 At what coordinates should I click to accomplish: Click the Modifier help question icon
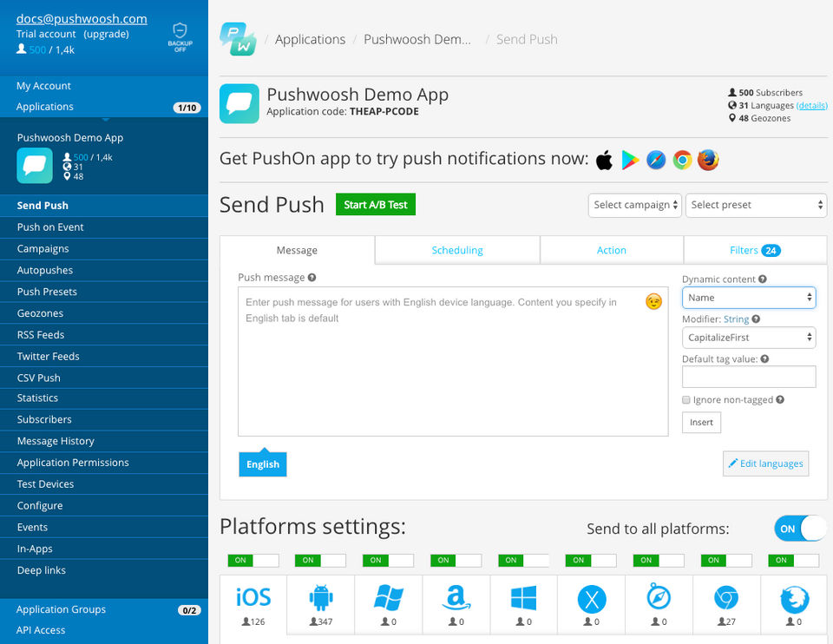tap(756, 319)
